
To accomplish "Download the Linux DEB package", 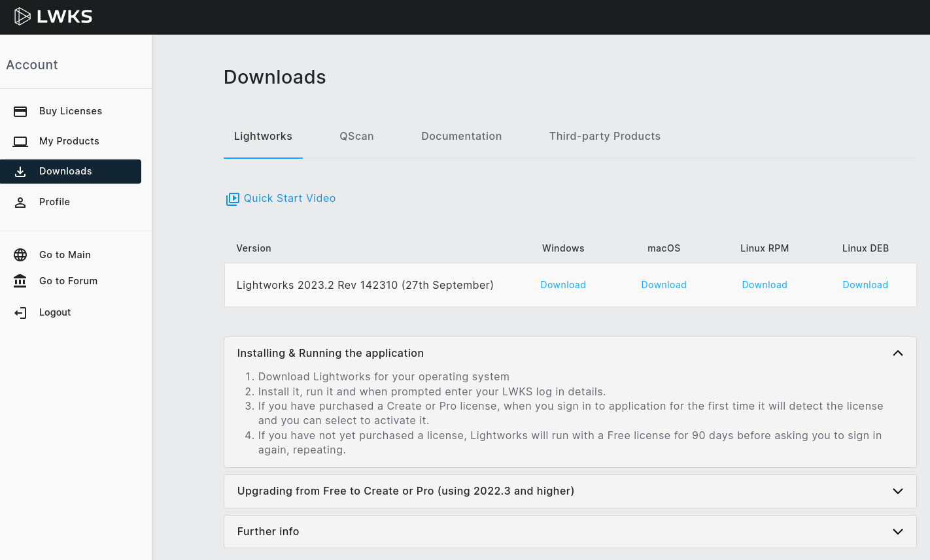I will (x=865, y=285).
